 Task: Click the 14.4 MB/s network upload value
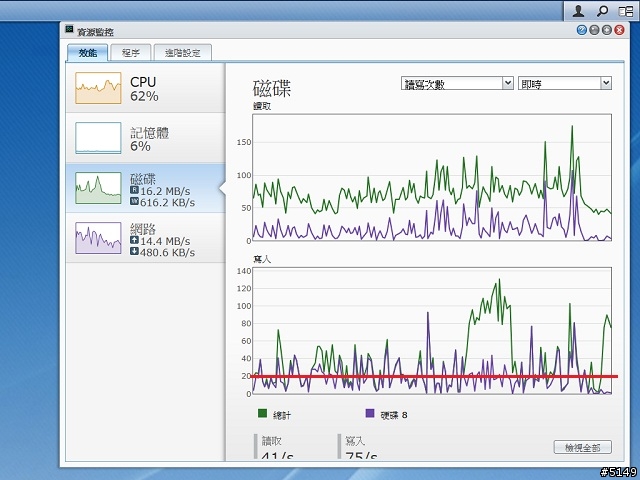point(165,241)
